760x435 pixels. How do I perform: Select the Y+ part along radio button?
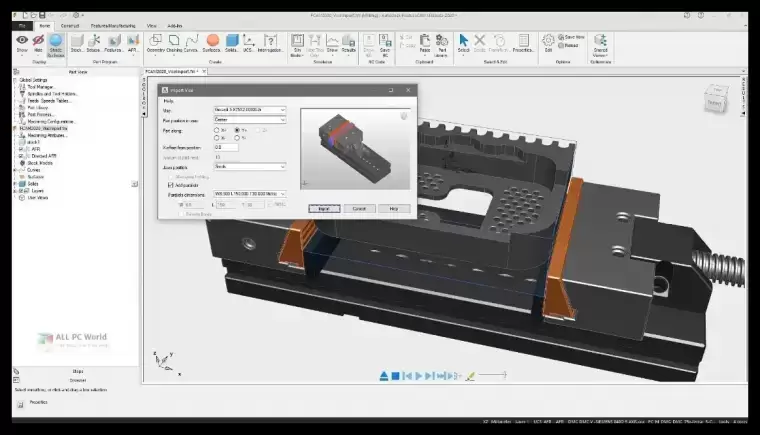tap(237, 130)
